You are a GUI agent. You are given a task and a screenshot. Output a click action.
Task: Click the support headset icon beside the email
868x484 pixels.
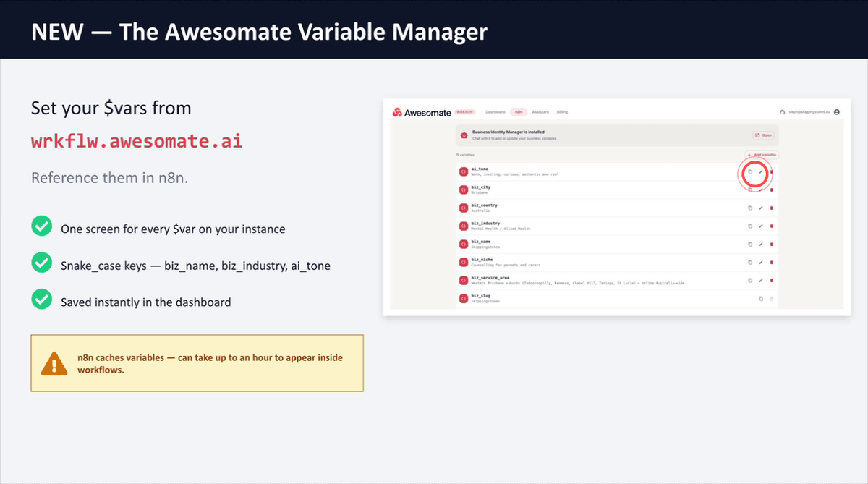tap(782, 112)
